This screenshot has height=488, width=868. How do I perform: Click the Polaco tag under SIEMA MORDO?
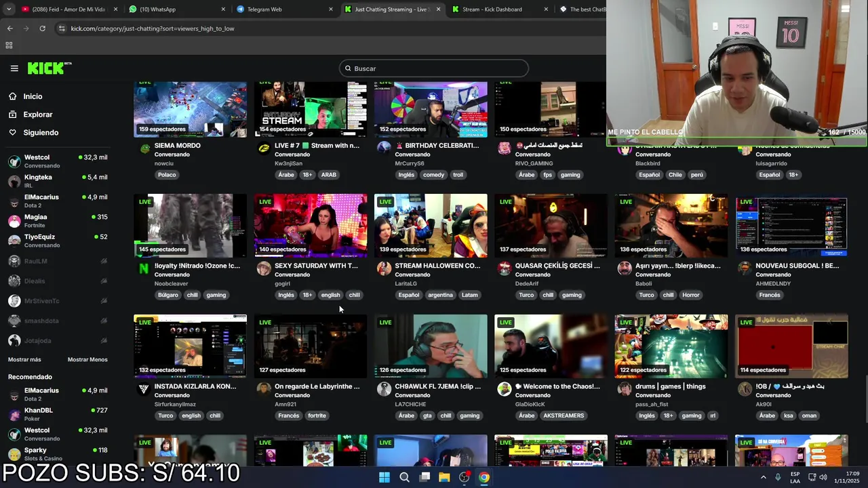click(x=167, y=175)
